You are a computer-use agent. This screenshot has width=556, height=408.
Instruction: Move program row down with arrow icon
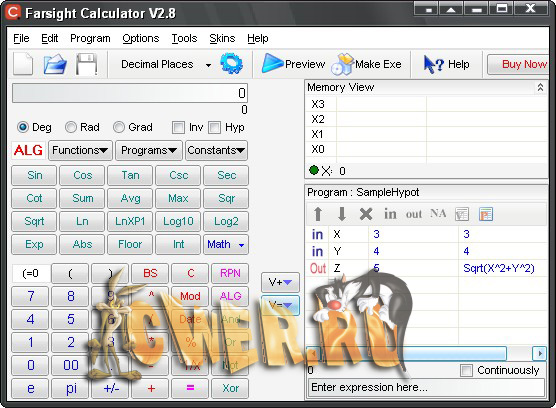coord(342,214)
